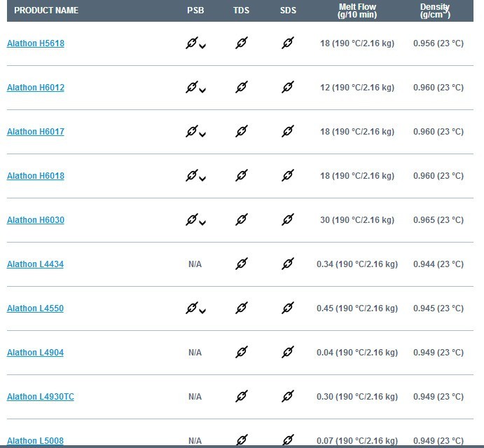This screenshot has height=448, width=484.
Task: Expand the PSB dropdown arrow for Alathon H6018
Action: coord(202,179)
